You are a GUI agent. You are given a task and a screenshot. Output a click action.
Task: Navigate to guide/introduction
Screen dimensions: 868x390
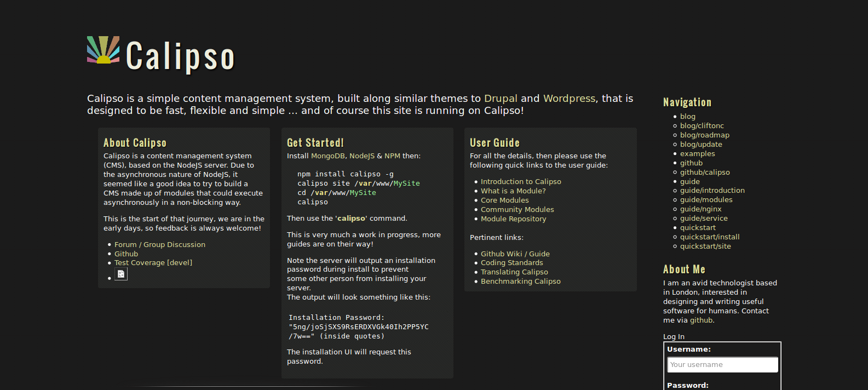(x=712, y=191)
